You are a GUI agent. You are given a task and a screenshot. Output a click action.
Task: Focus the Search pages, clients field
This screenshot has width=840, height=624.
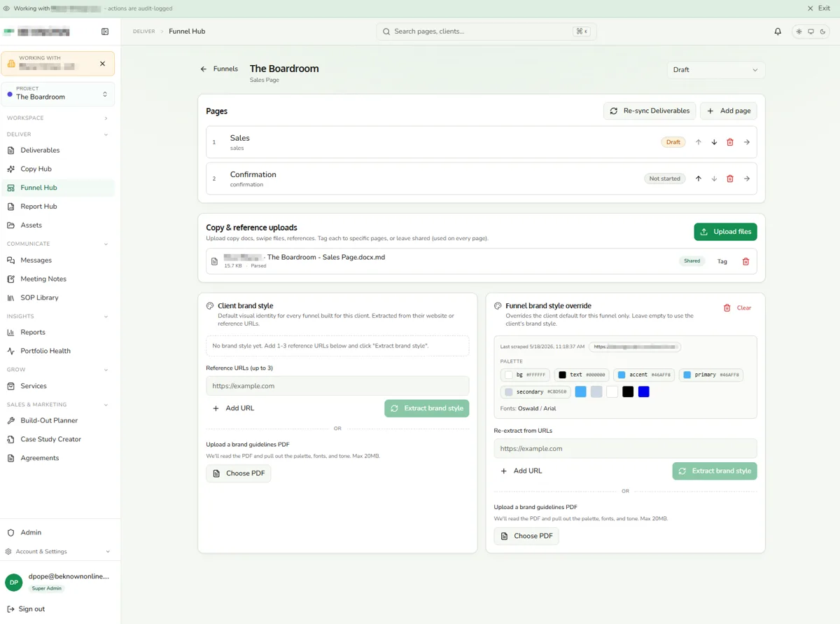[x=486, y=32]
